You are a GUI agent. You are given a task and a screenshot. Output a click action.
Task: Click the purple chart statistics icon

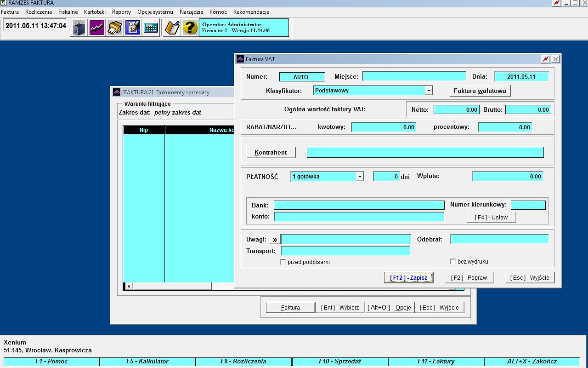coord(97,28)
